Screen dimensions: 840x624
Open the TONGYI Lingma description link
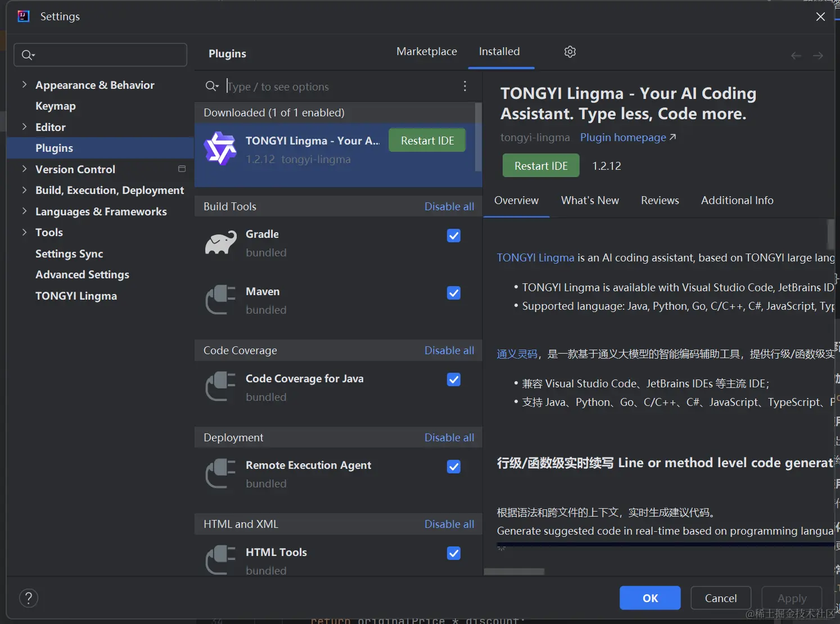click(x=535, y=257)
